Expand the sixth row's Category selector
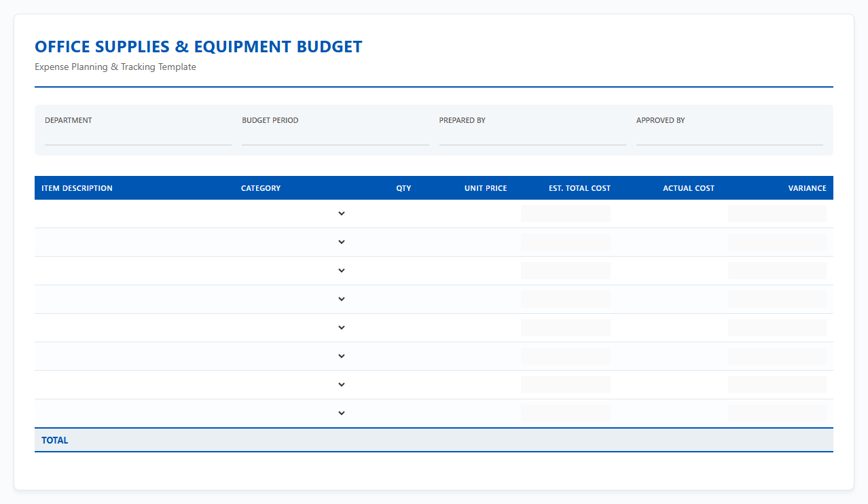This screenshot has height=504, width=868. 293,356
